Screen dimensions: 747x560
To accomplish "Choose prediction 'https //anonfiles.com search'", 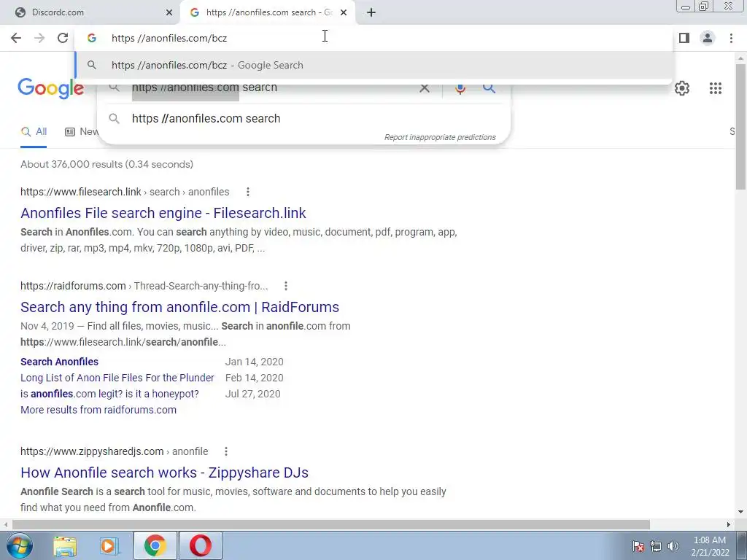I will tap(305, 119).
